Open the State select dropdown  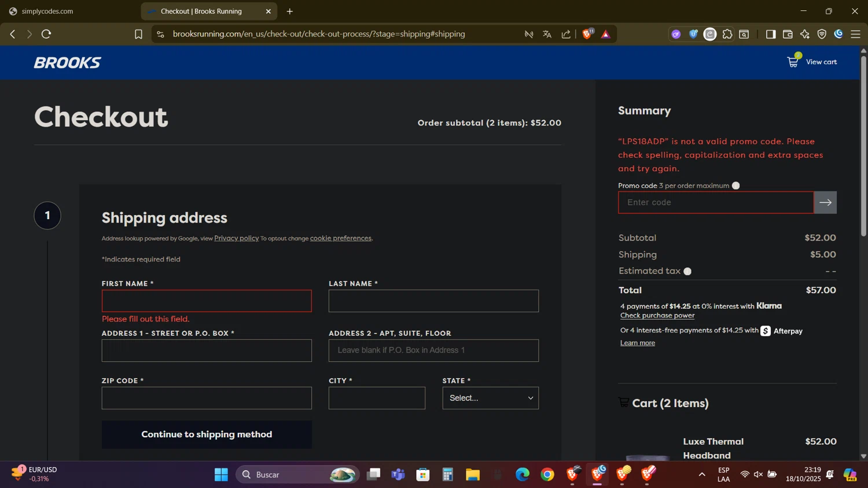pos(490,398)
